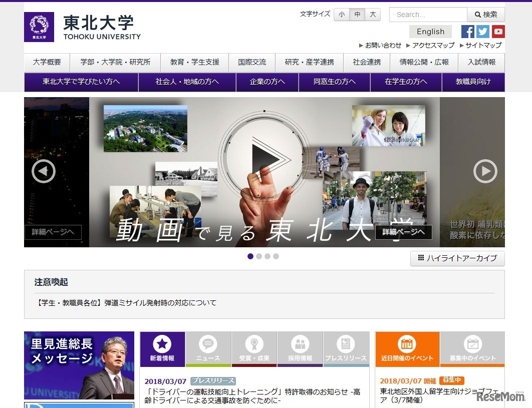This screenshot has height=408, width=532.
Task: Open Tohoku University's Facebook page icon
Action: [467, 31]
